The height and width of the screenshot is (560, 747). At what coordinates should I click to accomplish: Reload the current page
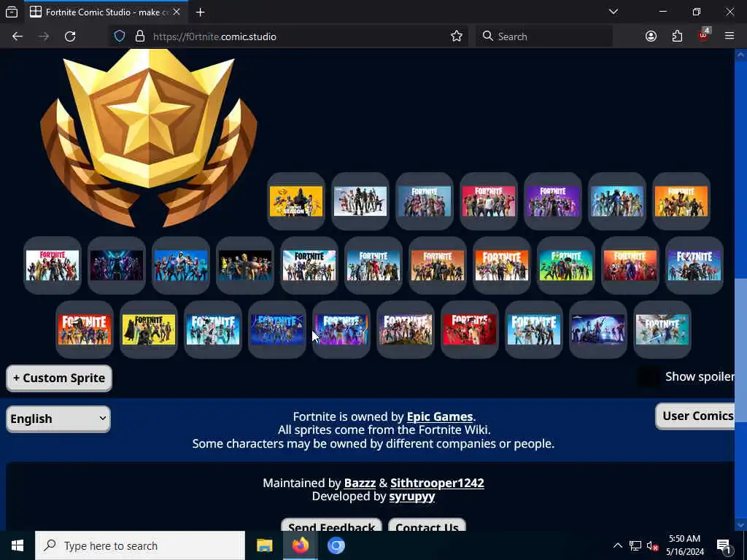point(70,36)
